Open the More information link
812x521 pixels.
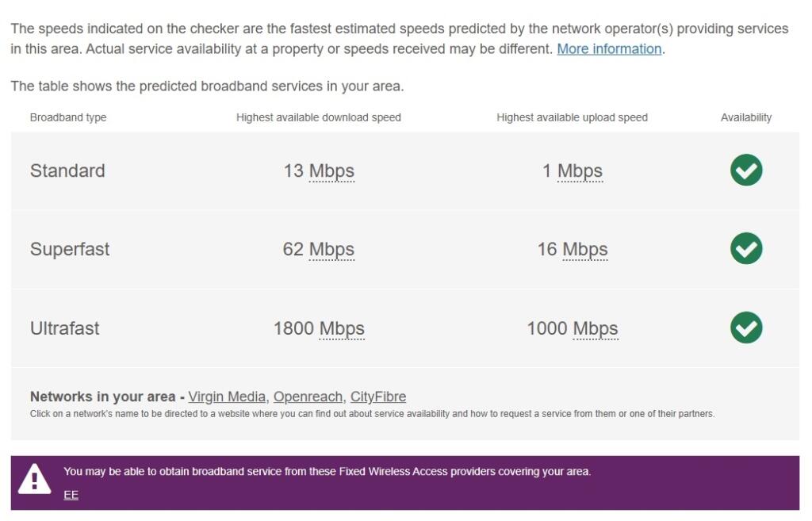(609, 48)
